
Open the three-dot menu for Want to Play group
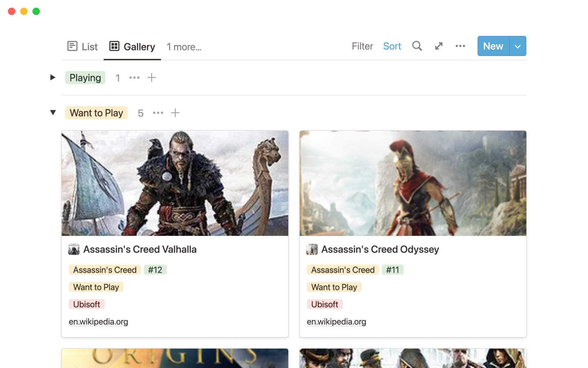pos(158,113)
